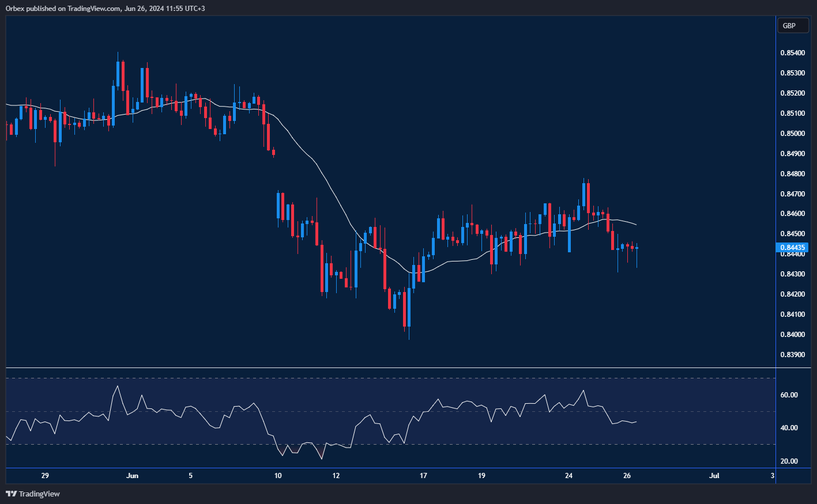Viewport: 817px width, 504px height.
Task: Select the 0.85400 price axis label
Action: [792, 53]
